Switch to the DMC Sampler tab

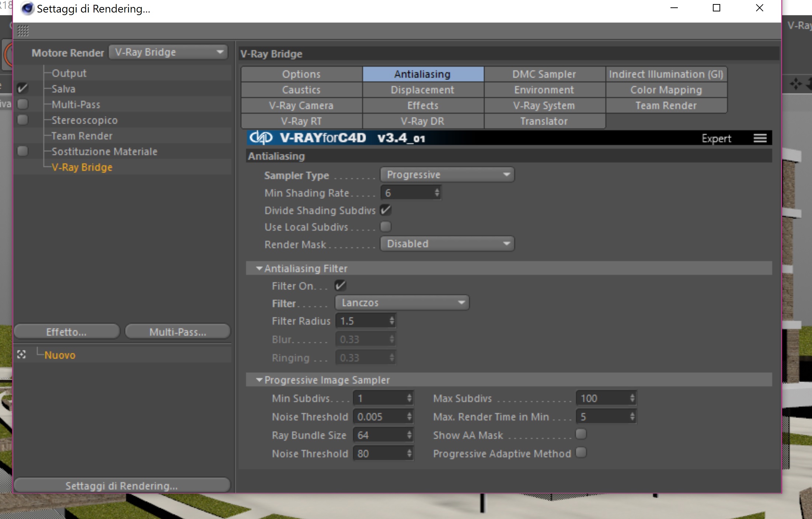(544, 74)
